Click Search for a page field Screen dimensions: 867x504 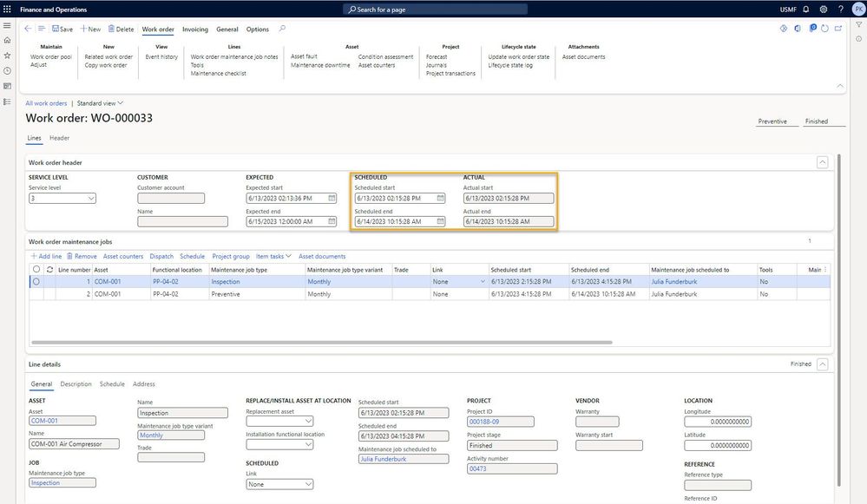(436, 10)
